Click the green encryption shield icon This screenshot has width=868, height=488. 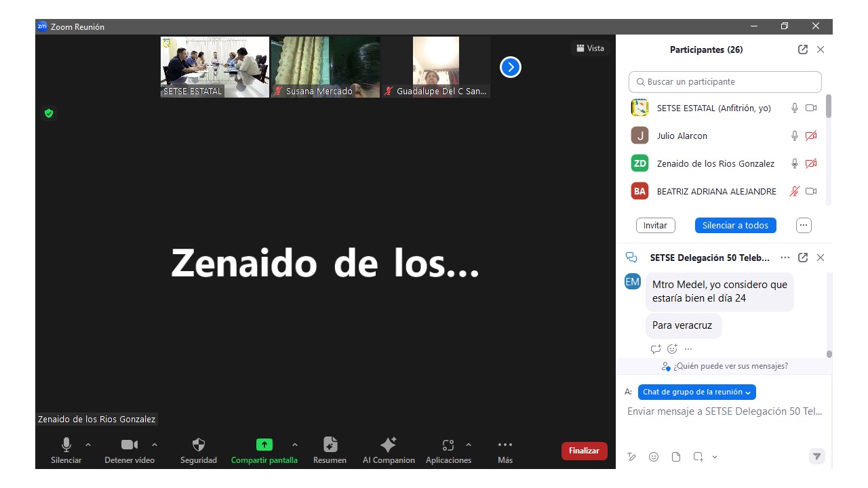tap(49, 113)
